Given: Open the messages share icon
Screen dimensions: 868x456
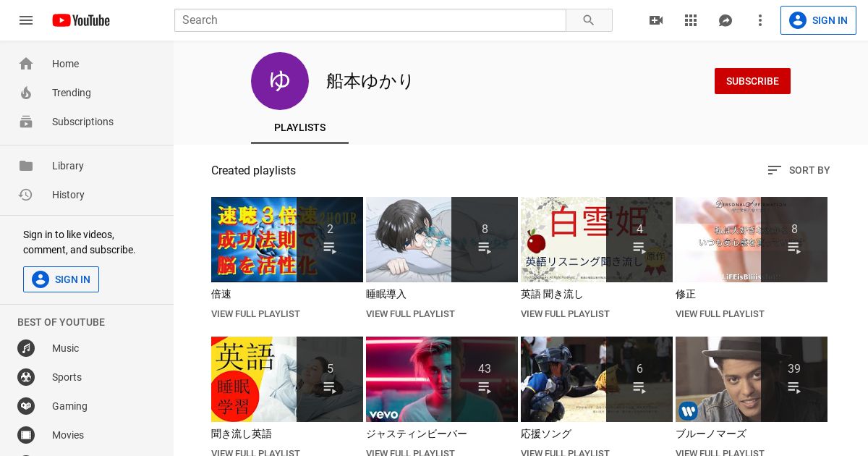Looking at the screenshot, I should (x=726, y=20).
